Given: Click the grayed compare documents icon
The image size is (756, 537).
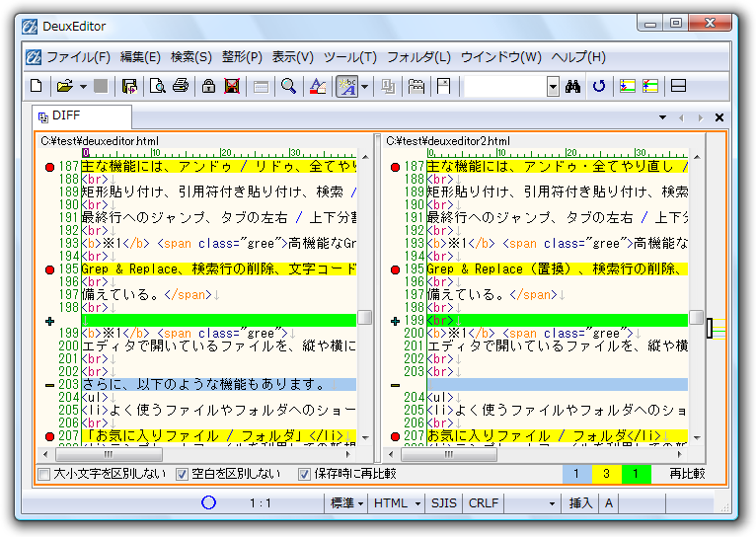Looking at the screenshot, I should 389,86.
